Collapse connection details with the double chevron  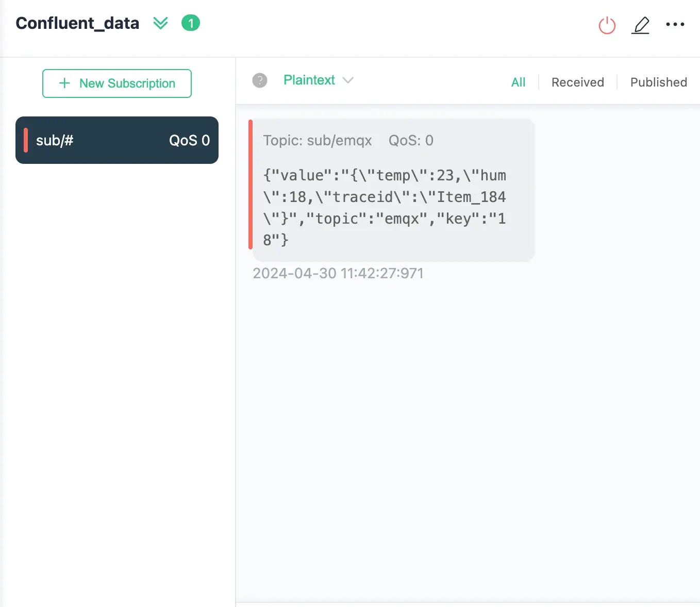(x=160, y=23)
